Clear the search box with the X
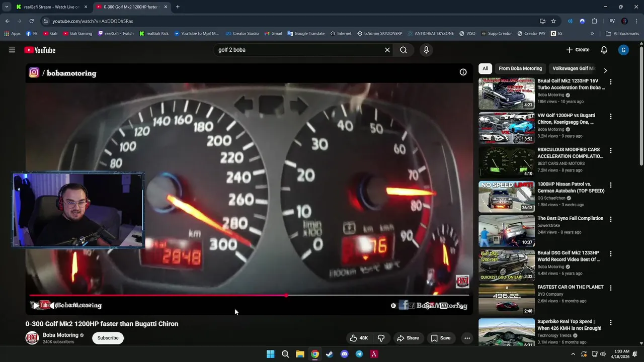 coord(387,50)
